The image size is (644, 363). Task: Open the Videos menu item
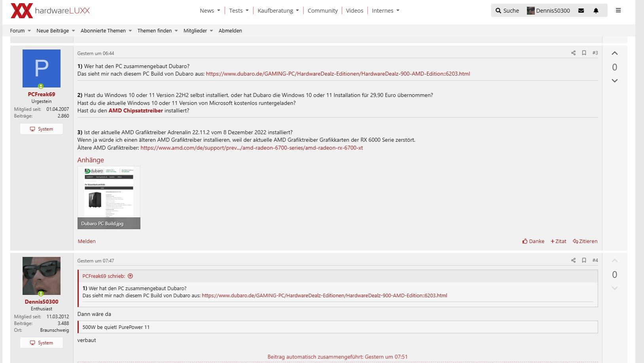pyautogui.click(x=354, y=11)
